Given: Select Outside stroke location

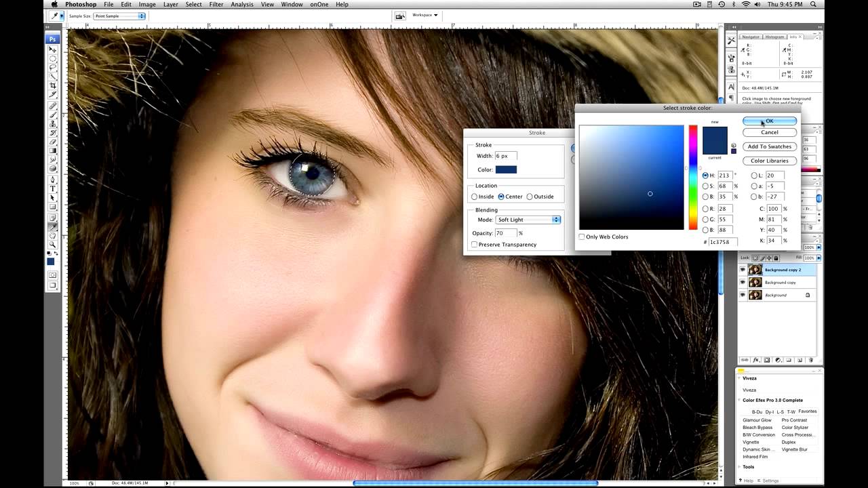Looking at the screenshot, I should pyautogui.click(x=530, y=197).
